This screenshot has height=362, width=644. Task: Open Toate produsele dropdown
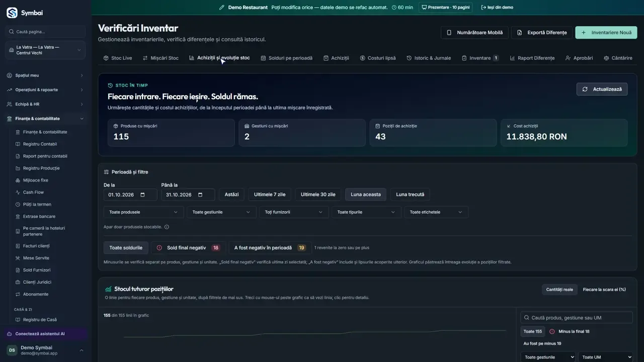coord(143,212)
